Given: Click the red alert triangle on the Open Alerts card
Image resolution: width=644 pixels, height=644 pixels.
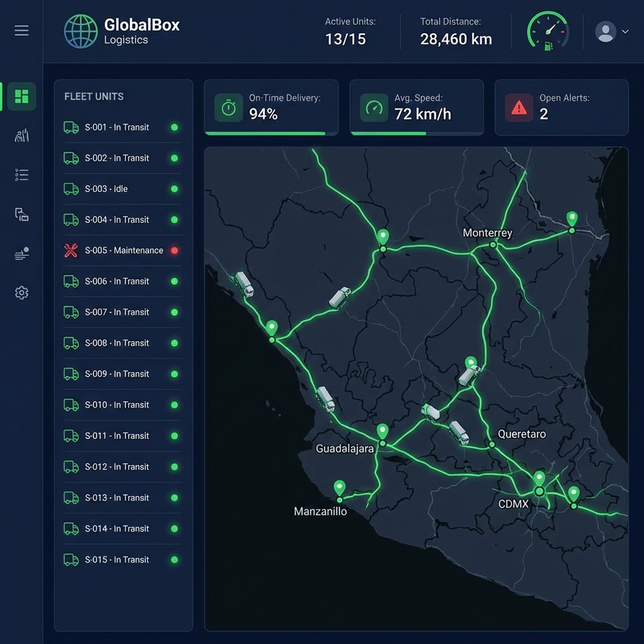Looking at the screenshot, I should (519, 107).
